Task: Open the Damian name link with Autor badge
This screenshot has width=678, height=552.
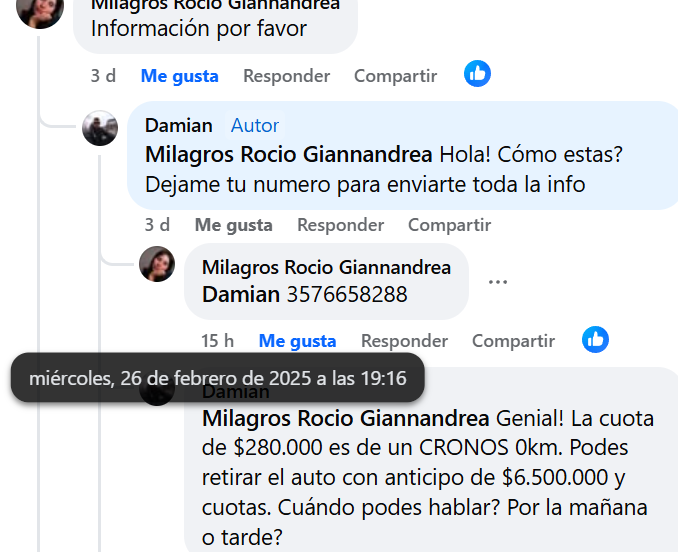Action: click(179, 125)
